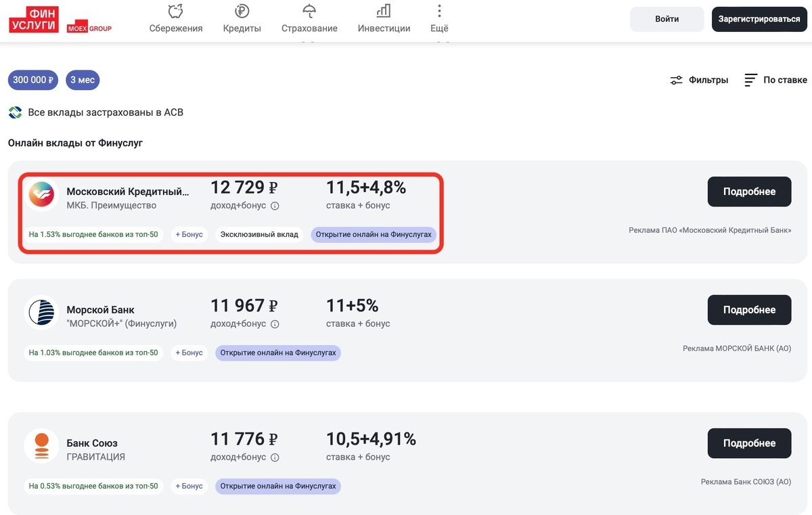Click Банк Союз 'Открытие онлайн на Финуслугах' tag

pos(278,486)
